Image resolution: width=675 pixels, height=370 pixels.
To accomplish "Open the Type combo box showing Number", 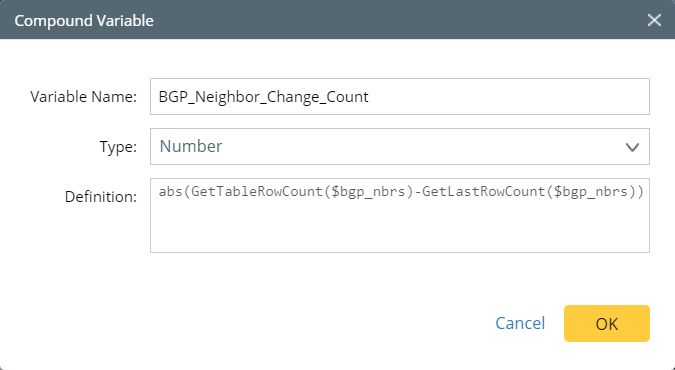I will (x=399, y=146).
